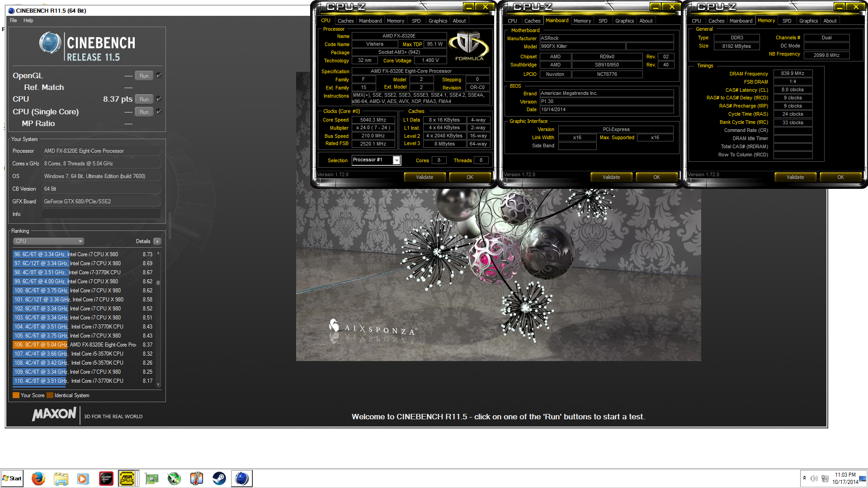Click the ranking list vertical scrollbar thumb

(158, 282)
